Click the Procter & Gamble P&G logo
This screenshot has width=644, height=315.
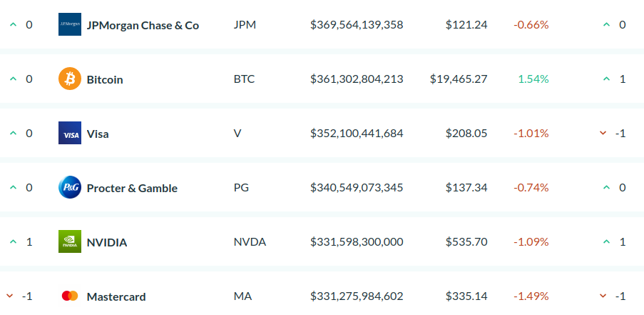point(70,188)
